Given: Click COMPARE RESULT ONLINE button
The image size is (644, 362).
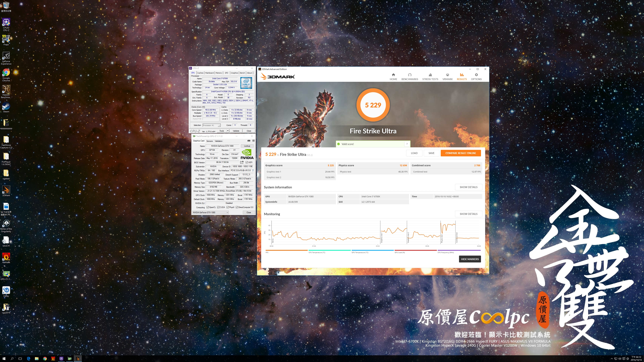Looking at the screenshot, I should click(x=461, y=153).
